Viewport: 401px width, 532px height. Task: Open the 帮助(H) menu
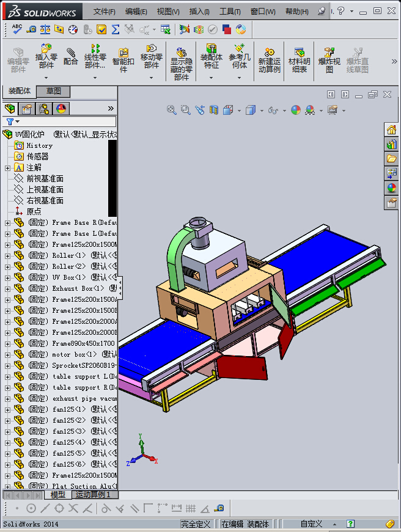click(x=296, y=12)
